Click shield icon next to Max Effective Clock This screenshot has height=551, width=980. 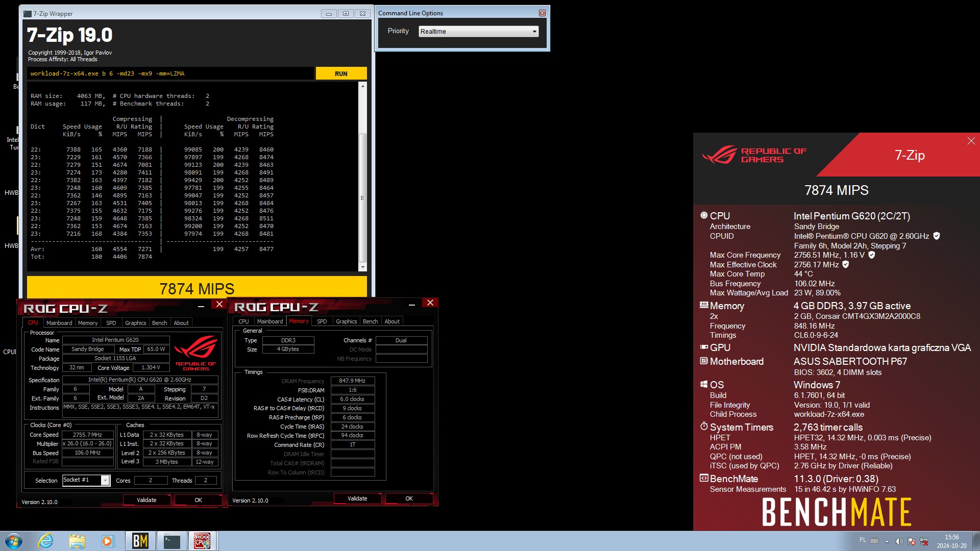[846, 264]
